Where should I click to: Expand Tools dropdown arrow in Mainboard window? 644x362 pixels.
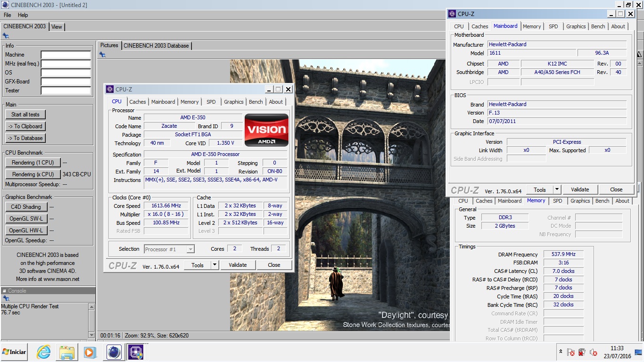point(557,189)
